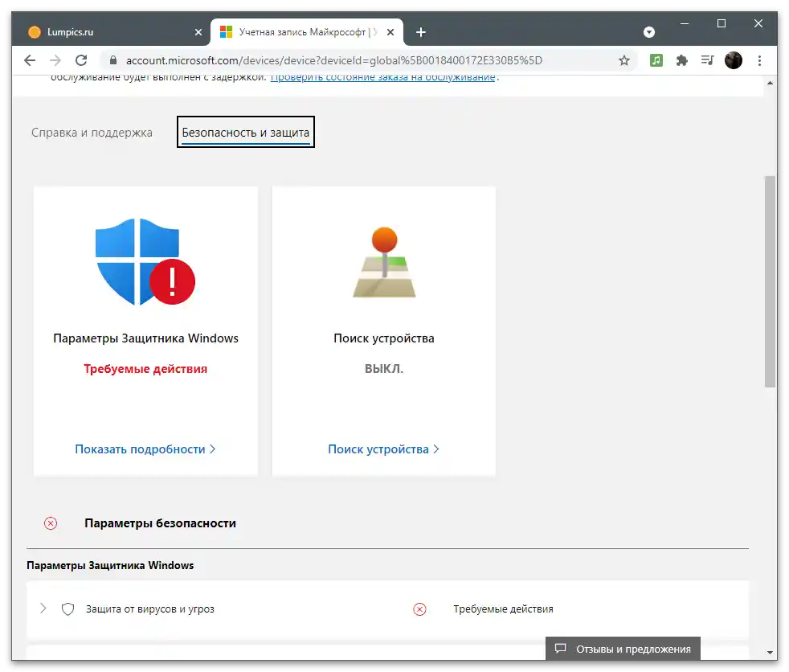Close the Lumpics.ru tab
This screenshot has height=672, width=789.
pos(198,32)
